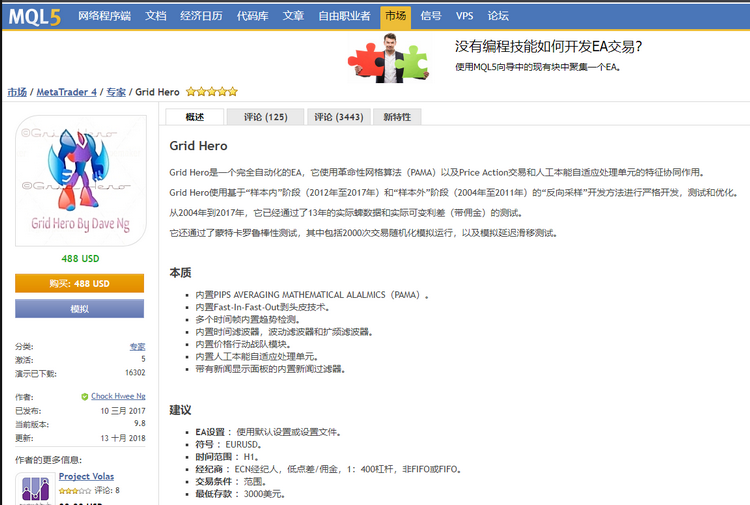Open the 网络程序端 menu item
The height and width of the screenshot is (505, 750).
[104, 16]
